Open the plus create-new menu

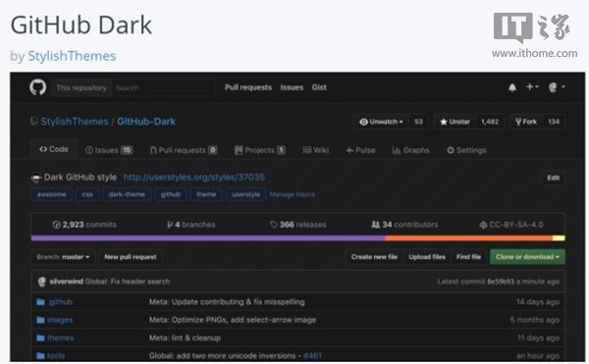(x=532, y=86)
